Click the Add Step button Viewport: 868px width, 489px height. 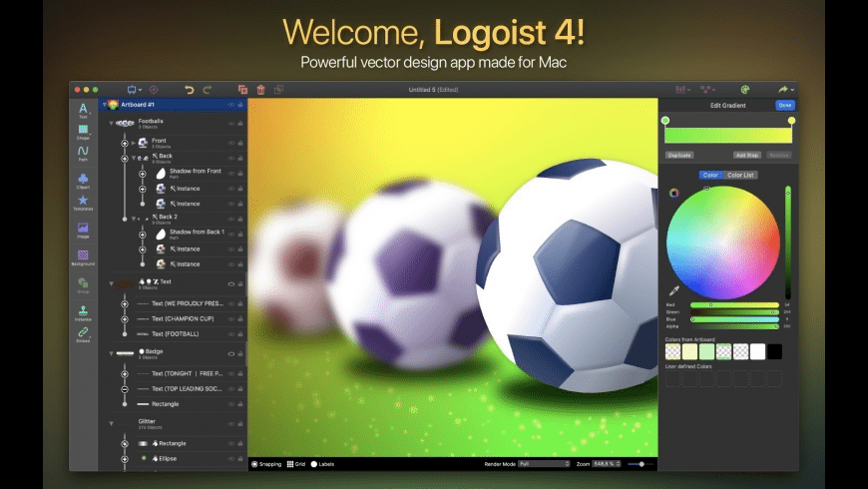tap(746, 155)
